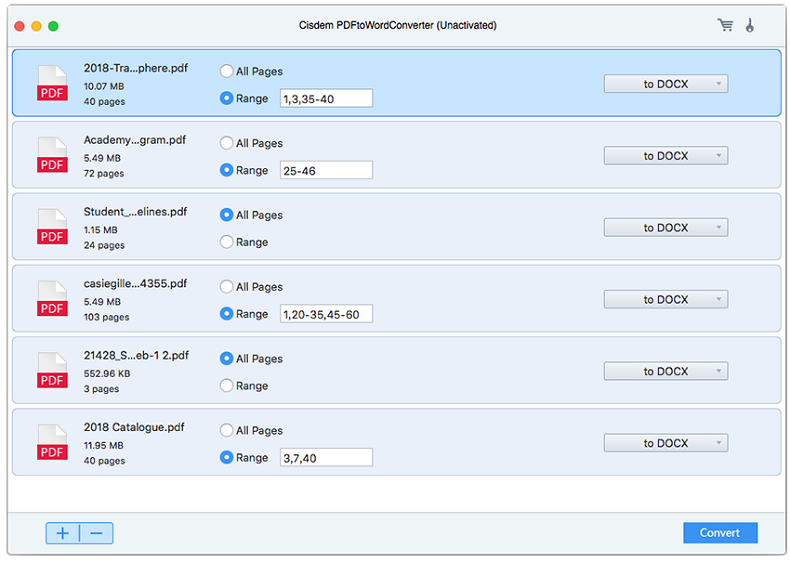Select Range for Student_...elines.pdf
The width and height of the screenshot is (790, 562).
coord(227,242)
